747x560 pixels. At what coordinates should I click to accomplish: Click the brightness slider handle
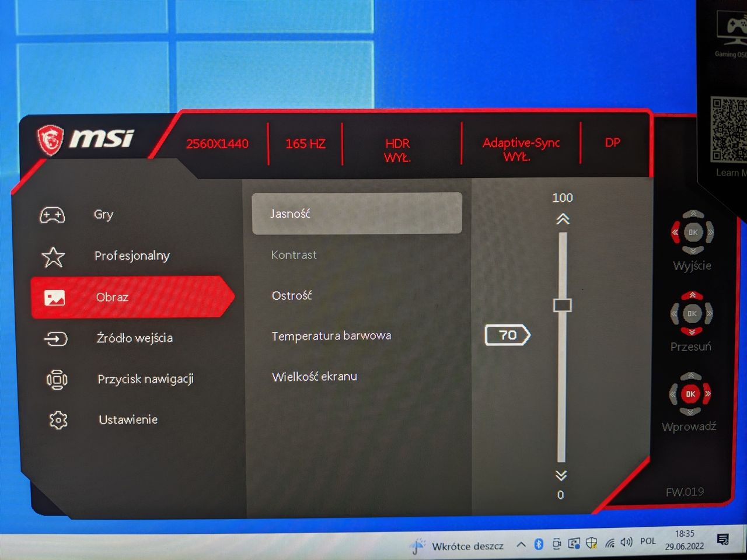coord(563,305)
